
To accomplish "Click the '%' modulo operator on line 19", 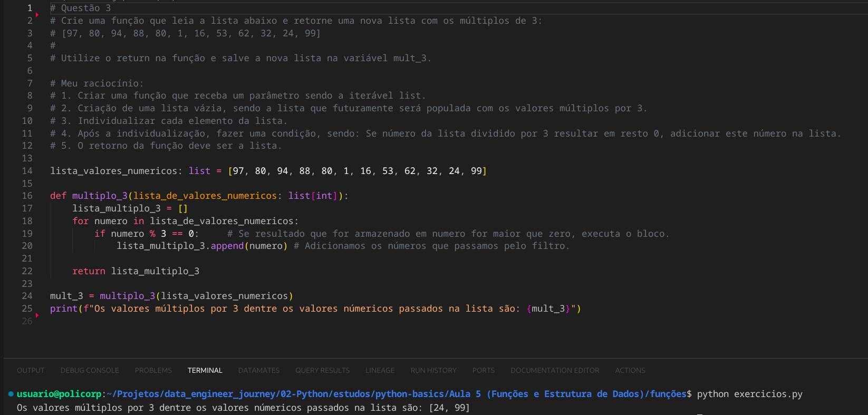I will click(x=152, y=234).
